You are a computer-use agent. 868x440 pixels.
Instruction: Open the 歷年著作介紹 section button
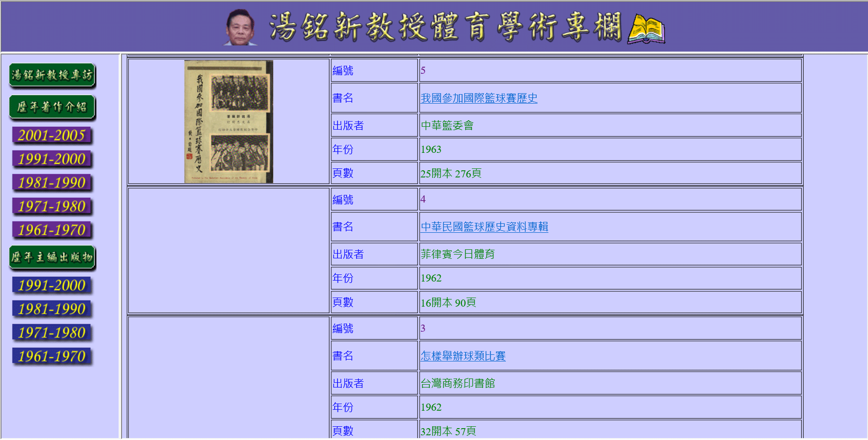coord(52,107)
